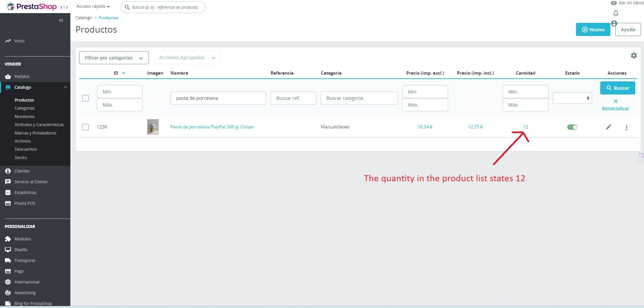Click the Diseño monitor icon
Image resolution: width=644 pixels, height=308 pixels.
click(x=8, y=249)
